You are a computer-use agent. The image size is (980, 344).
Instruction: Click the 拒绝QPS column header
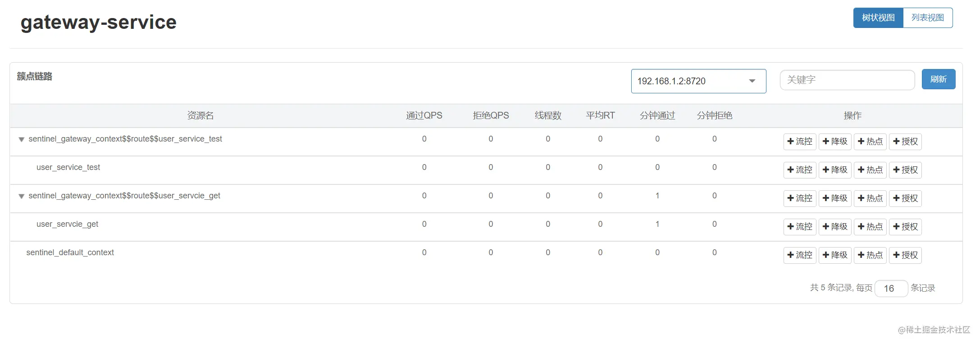pyautogui.click(x=491, y=115)
